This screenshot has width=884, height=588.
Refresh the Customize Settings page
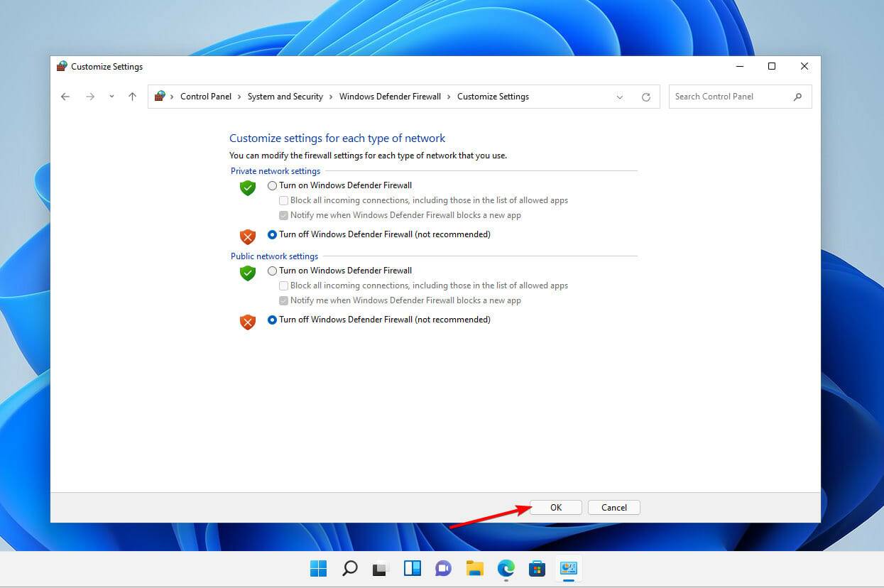tap(646, 97)
